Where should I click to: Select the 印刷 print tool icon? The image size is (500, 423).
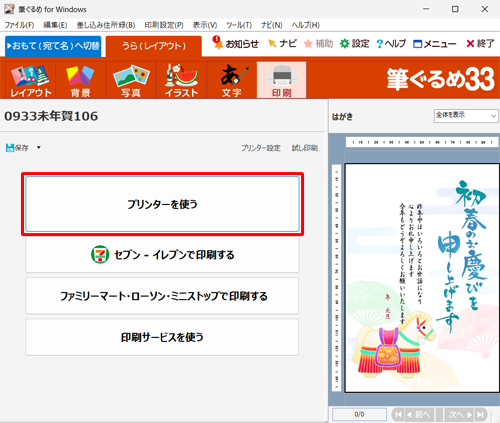coord(282,80)
